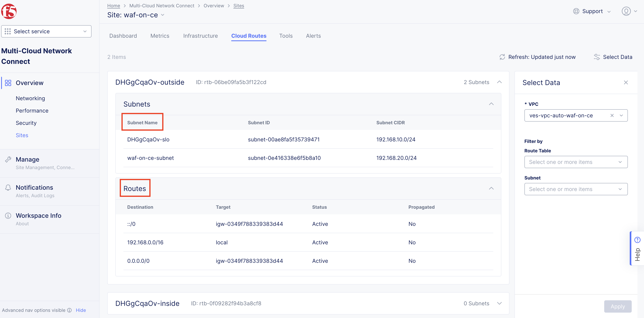Click the Notifications bell icon
This screenshot has width=644, height=318.
pos(8,187)
